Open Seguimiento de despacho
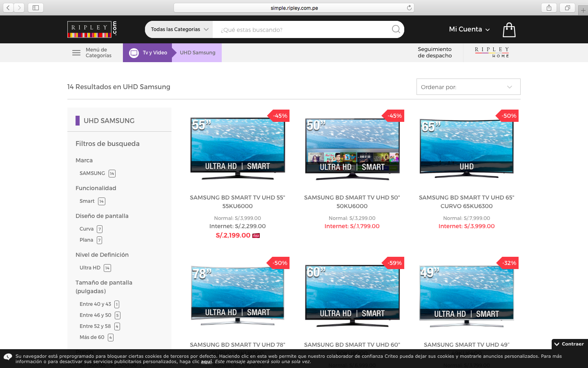This screenshot has height=368, width=588. 434,52
